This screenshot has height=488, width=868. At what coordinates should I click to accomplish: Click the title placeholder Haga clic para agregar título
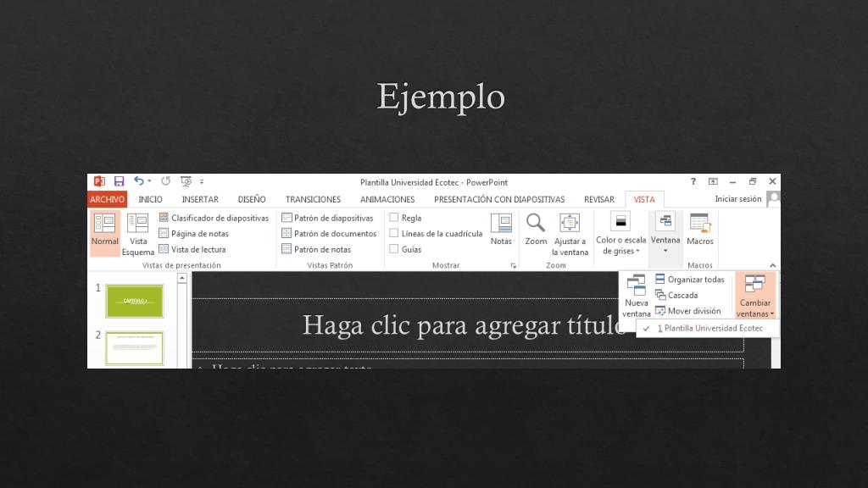click(x=467, y=325)
